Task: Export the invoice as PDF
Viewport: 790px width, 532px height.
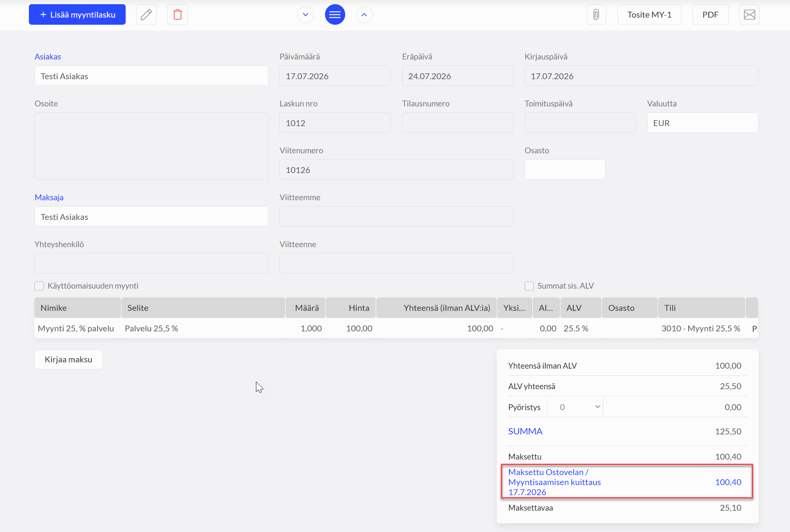Action: 710,15
